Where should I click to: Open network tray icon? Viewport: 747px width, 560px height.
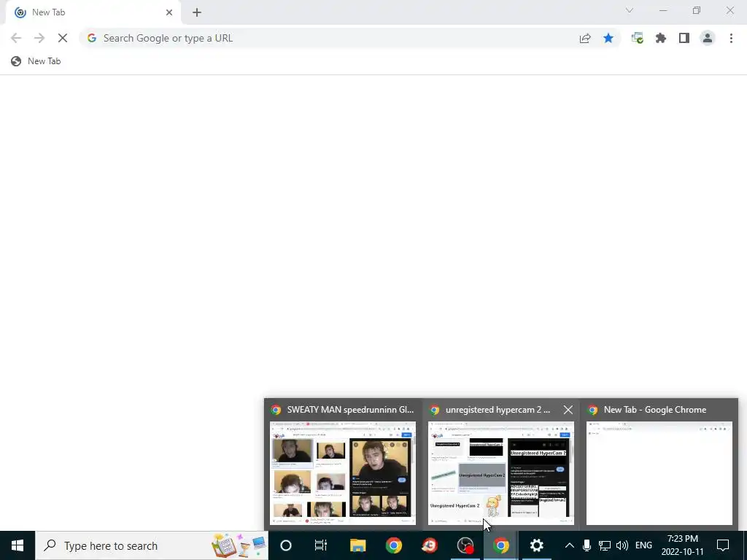click(x=605, y=545)
